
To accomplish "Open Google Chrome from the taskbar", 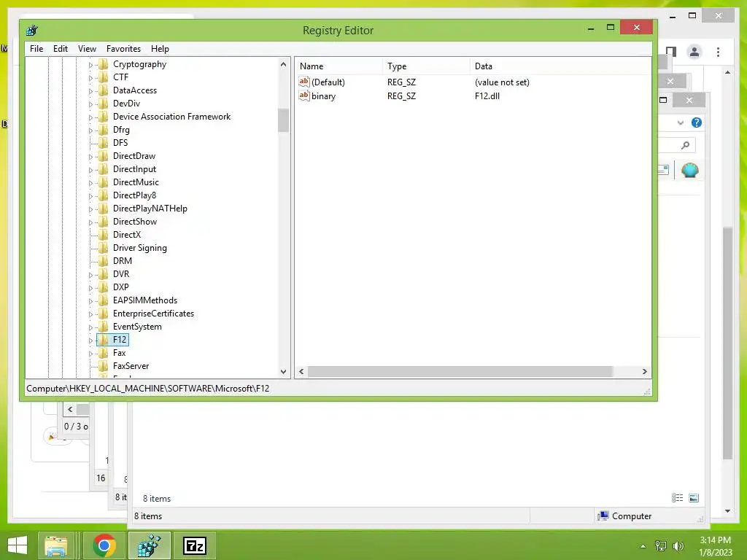I will [x=104, y=545].
